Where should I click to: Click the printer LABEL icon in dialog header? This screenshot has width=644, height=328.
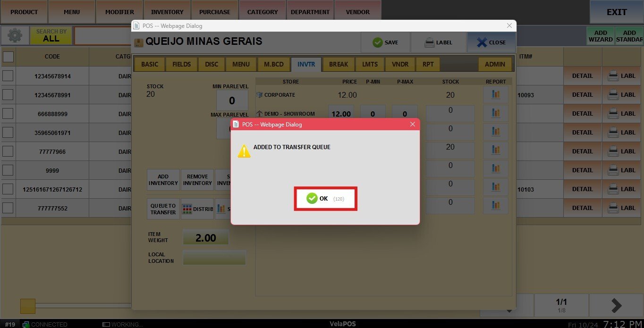point(438,42)
